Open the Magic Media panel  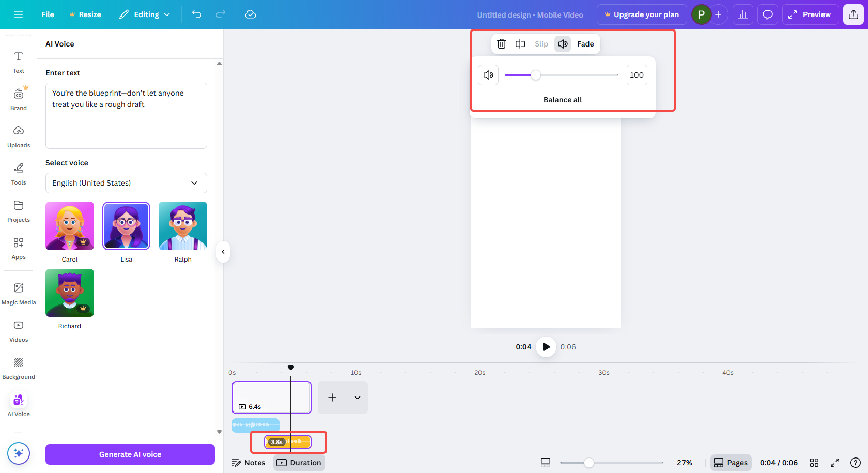coord(18,293)
